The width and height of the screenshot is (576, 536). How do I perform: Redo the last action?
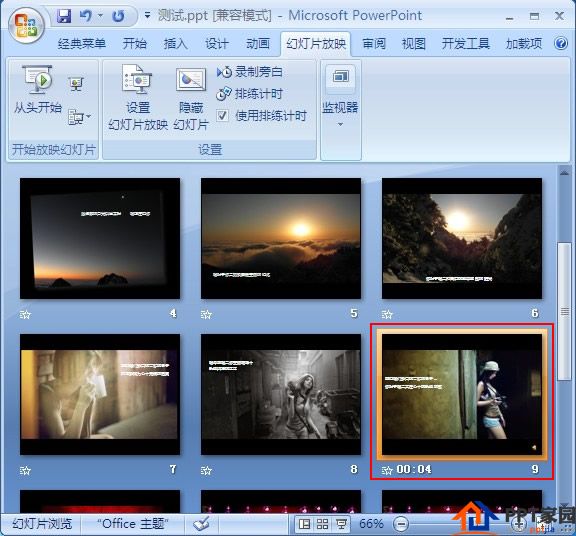pos(118,16)
